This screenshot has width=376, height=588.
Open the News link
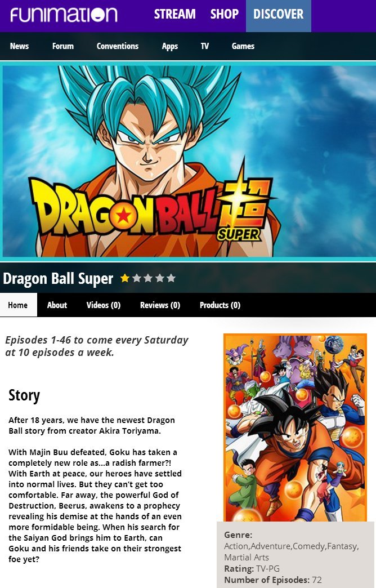click(x=19, y=46)
